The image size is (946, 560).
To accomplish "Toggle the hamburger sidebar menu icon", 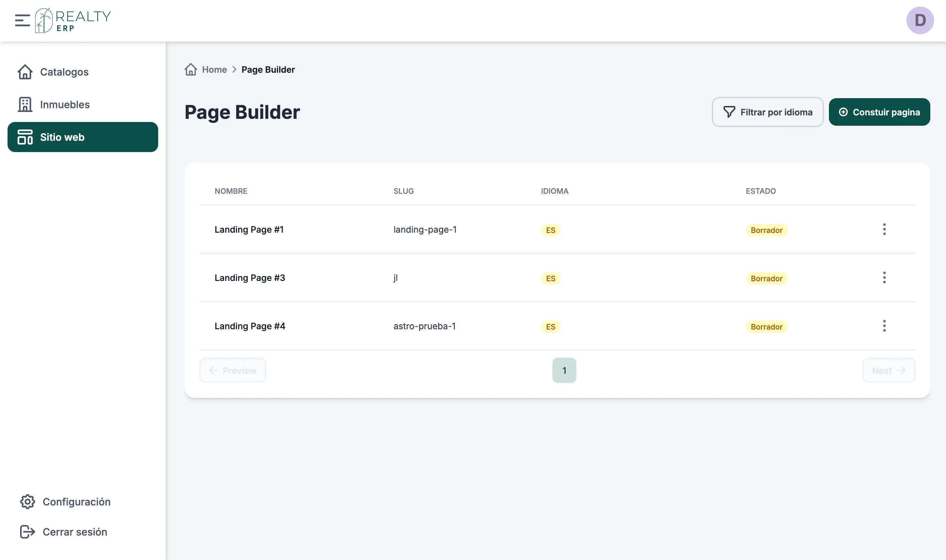I will click(x=22, y=20).
